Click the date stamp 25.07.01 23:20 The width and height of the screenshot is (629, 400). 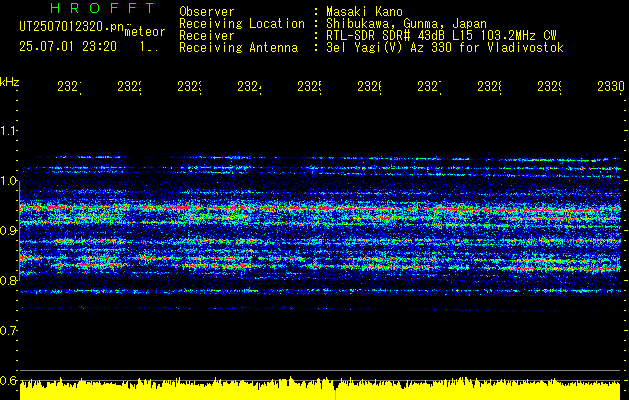(68, 47)
